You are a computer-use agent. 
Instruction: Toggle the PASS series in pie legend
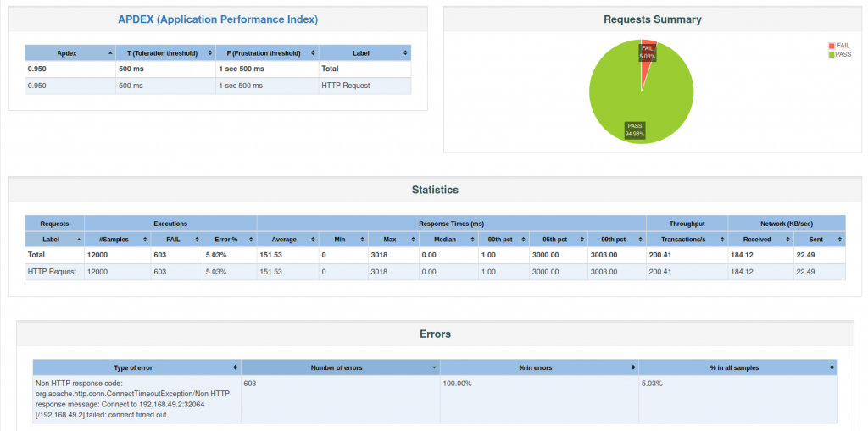coord(839,55)
